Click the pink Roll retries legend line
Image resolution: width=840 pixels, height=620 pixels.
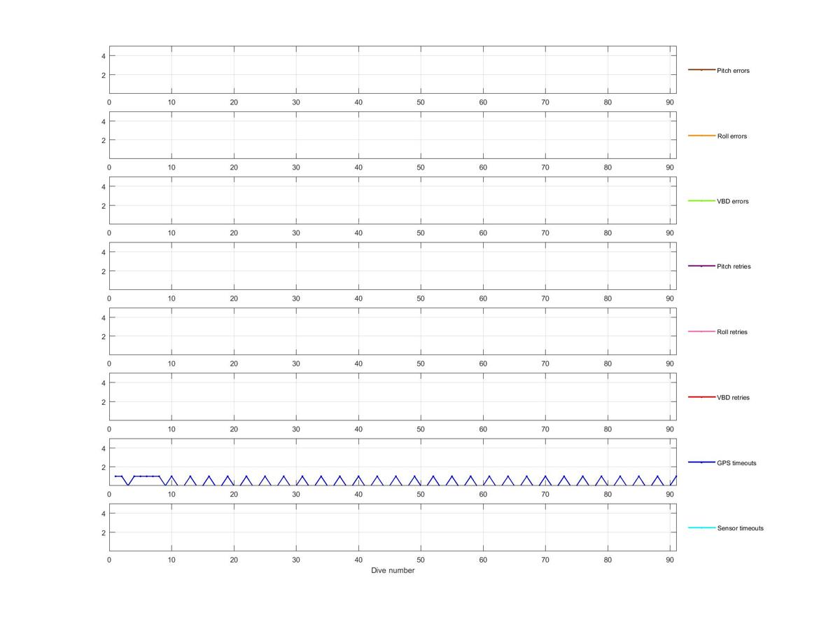(701, 331)
